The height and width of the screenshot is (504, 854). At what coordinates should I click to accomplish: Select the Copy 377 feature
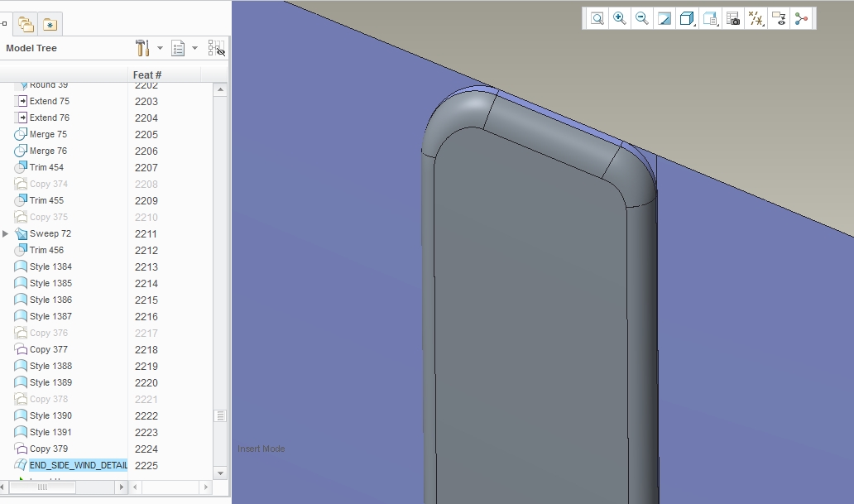tap(49, 349)
